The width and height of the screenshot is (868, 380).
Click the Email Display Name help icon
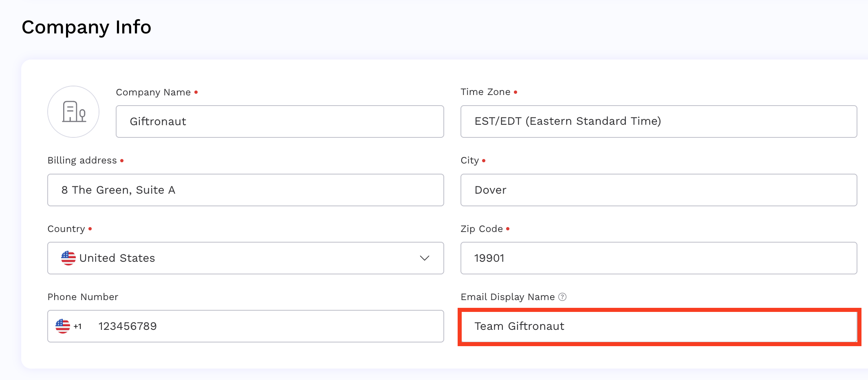coord(562,297)
